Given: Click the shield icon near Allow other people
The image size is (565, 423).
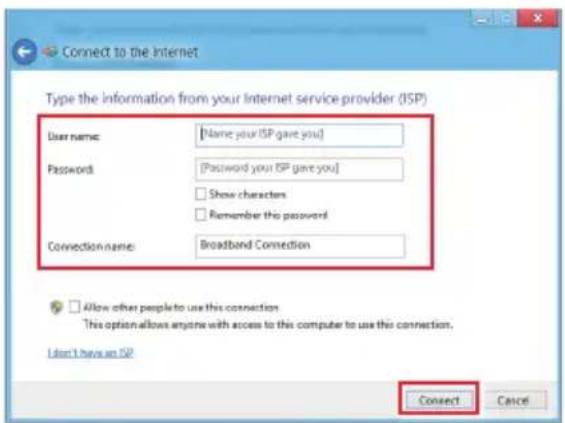Looking at the screenshot, I should click(57, 307).
